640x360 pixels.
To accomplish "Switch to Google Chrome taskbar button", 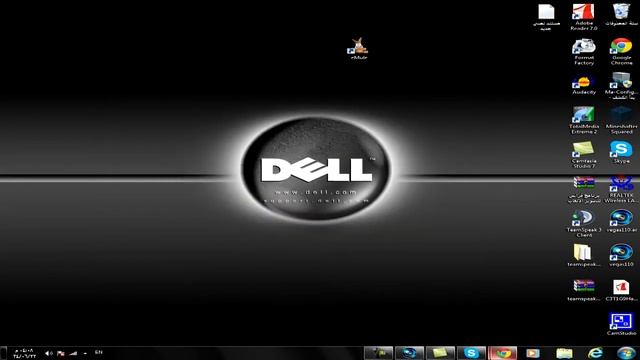I will (502, 353).
